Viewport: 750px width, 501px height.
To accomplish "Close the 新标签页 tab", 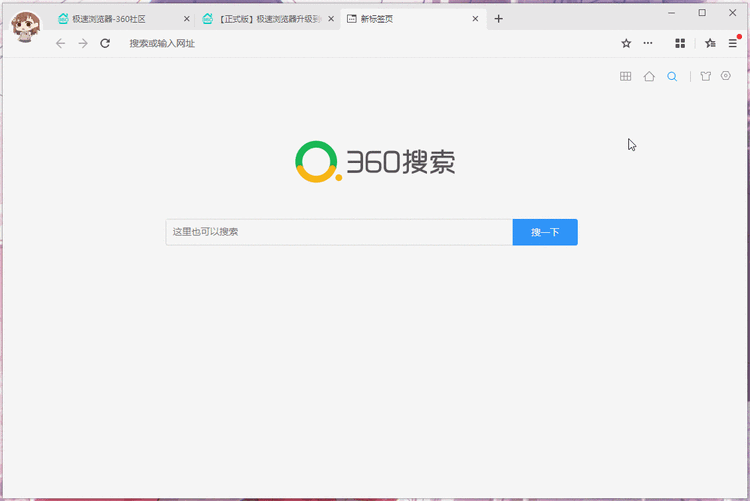I will [475, 19].
